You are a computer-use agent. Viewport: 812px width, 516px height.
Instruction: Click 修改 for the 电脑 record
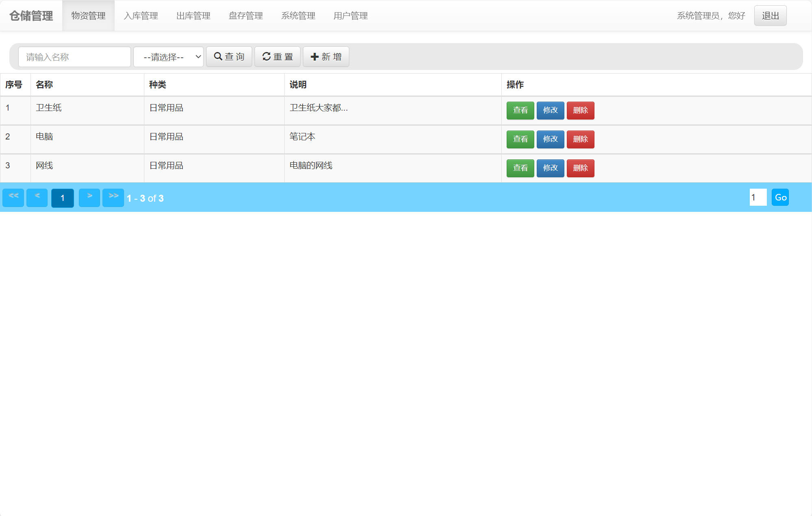pyautogui.click(x=550, y=139)
